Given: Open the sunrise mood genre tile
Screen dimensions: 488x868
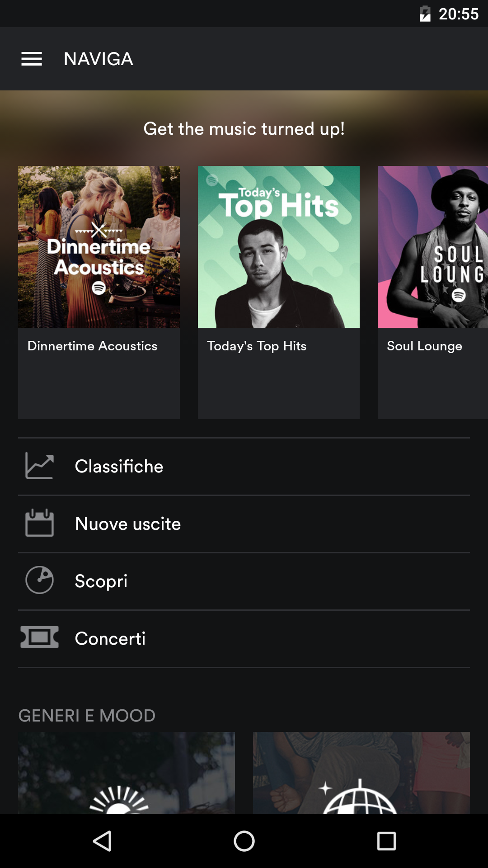Looking at the screenshot, I should [x=127, y=773].
